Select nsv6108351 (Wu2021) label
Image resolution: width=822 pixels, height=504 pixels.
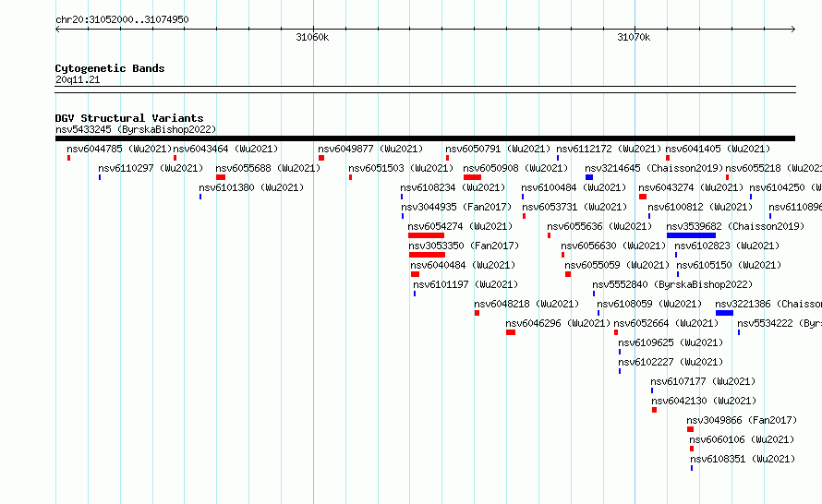pyautogui.click(x=743, y=459)
